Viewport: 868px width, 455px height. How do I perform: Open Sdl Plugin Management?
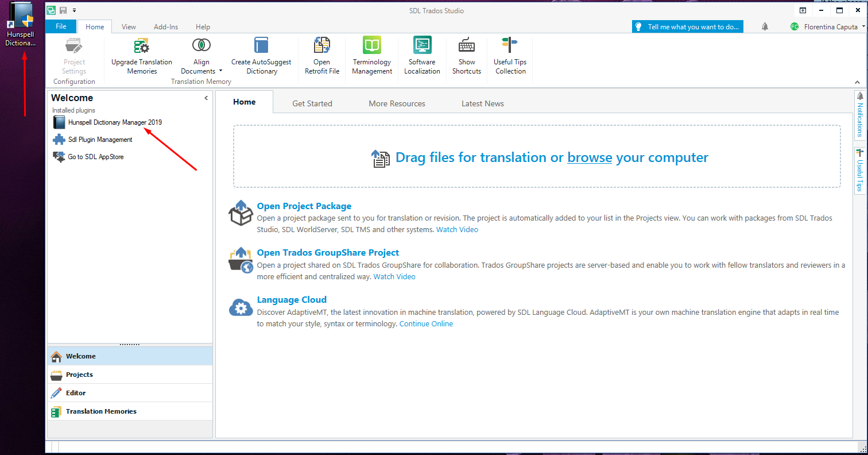point(100,140)
